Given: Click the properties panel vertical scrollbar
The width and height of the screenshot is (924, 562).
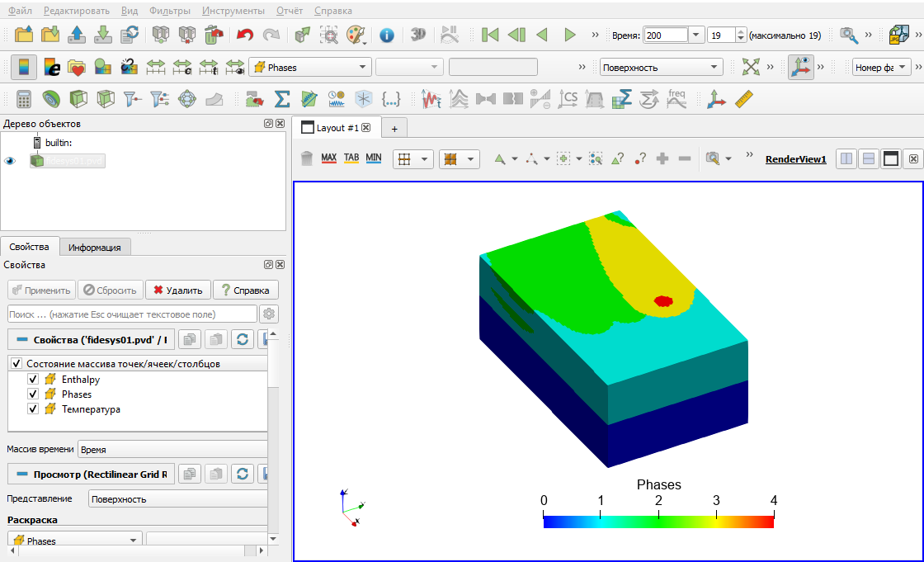Looking at the screenshot, I should (x=273, y=437).
